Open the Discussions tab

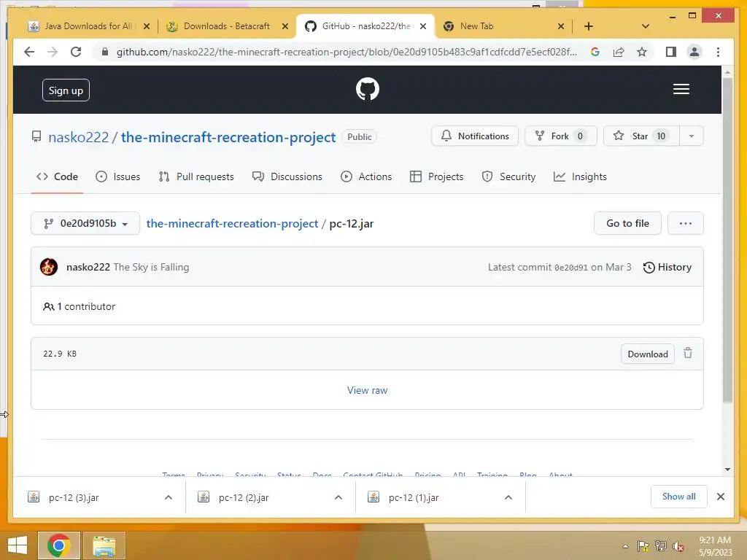pyautogui.click(x=287, y=176)
